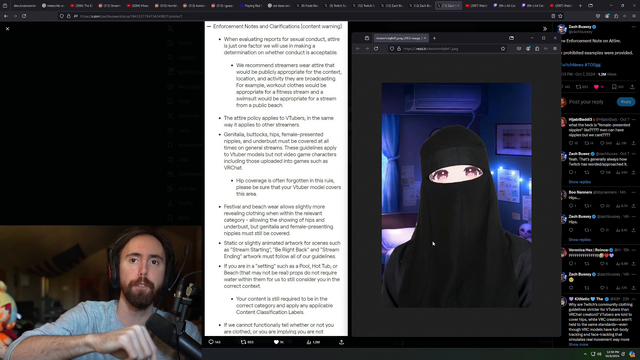Close the photo viewer with the X icon
640x360 pixels.
(7, 29)
